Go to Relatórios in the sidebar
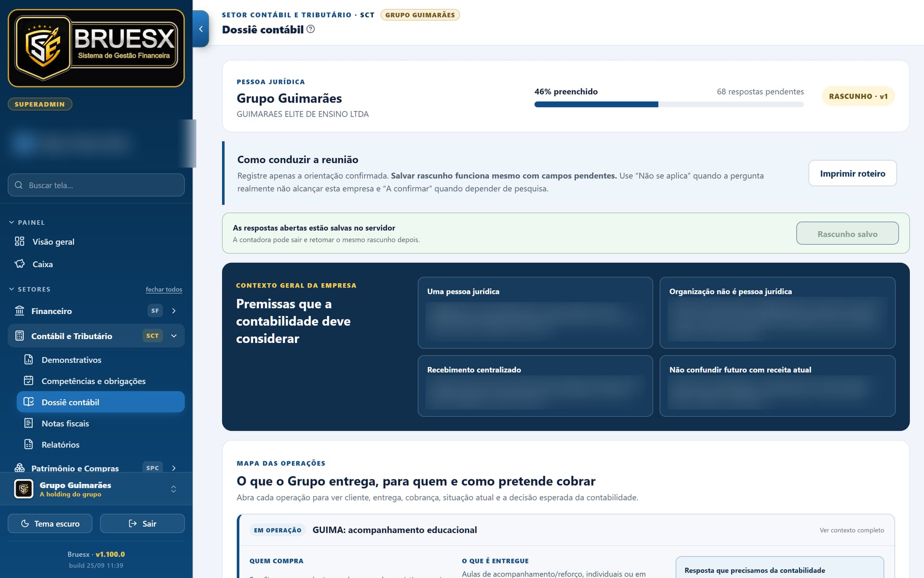The width and height of the screenshot is (924, 578). pos(101,445)
